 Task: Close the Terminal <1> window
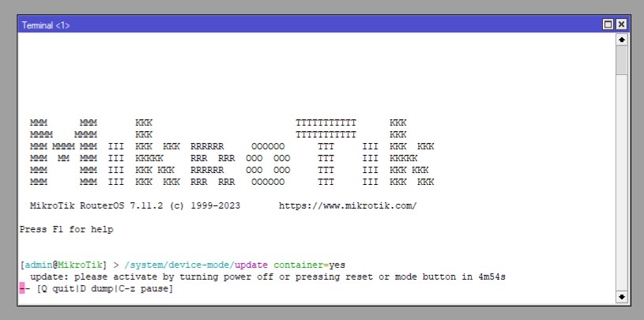(621, 24)
